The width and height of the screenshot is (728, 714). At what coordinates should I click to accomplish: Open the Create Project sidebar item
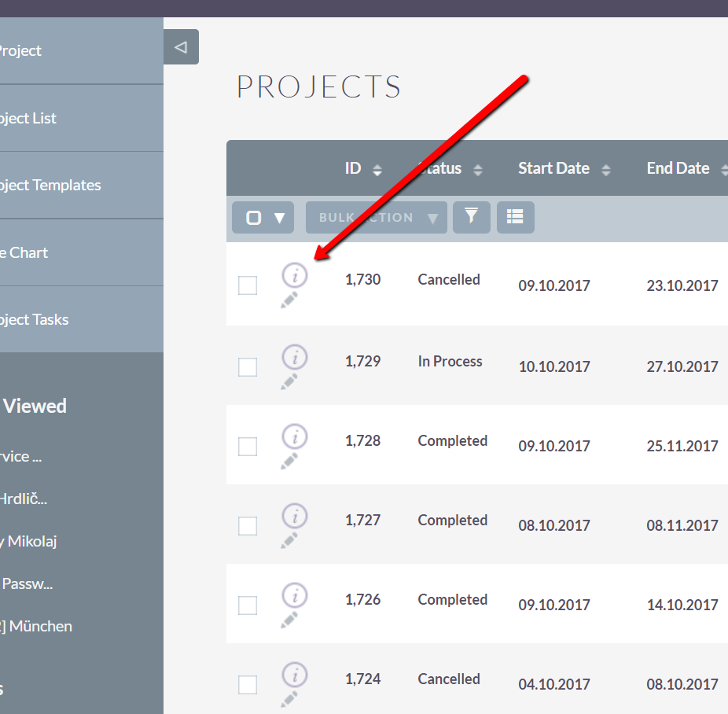82,50
